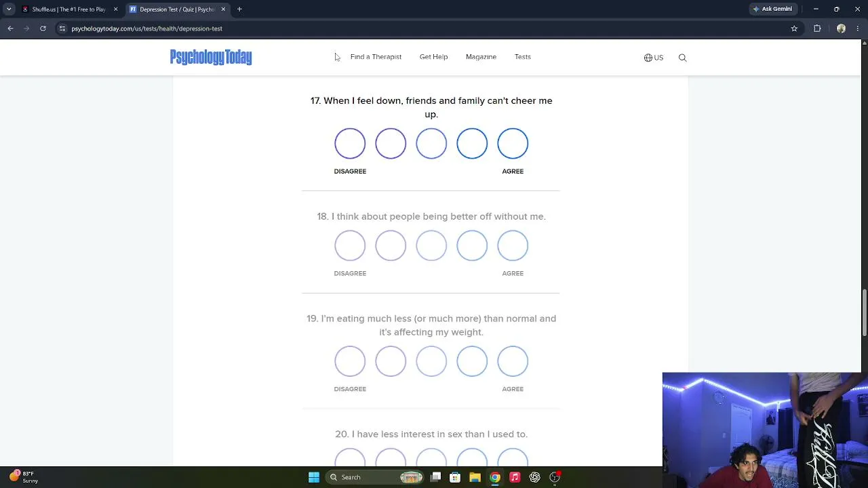Switch to Chrome on the taskbar
The image size is (868, 488).
click(x=495, y=477)
